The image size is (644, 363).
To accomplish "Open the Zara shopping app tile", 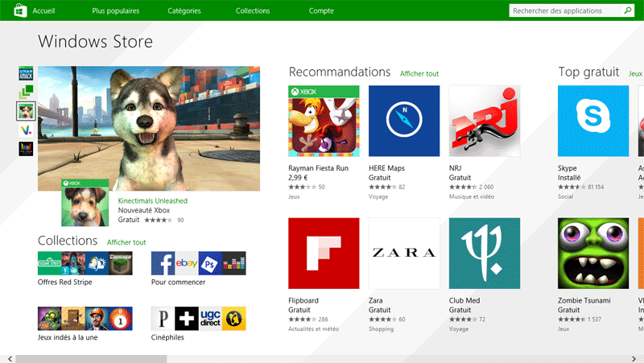I will pyautogui.click(x=404, y=253).
